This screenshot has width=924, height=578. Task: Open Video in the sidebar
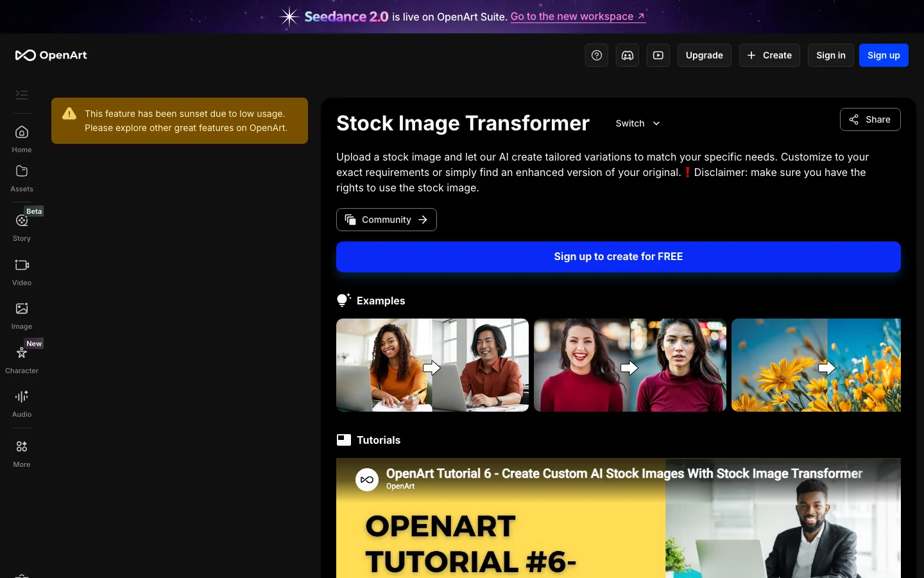pos(22,272)
